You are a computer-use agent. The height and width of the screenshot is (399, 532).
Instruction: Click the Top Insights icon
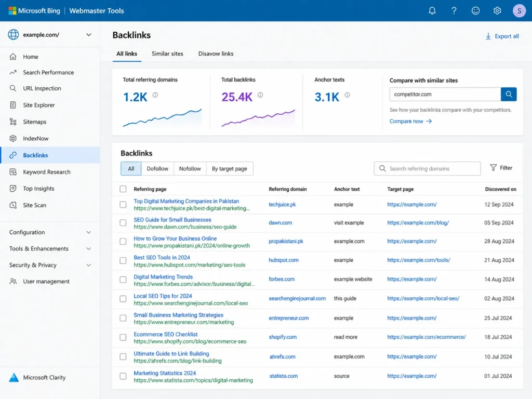[x=13, y=188]
